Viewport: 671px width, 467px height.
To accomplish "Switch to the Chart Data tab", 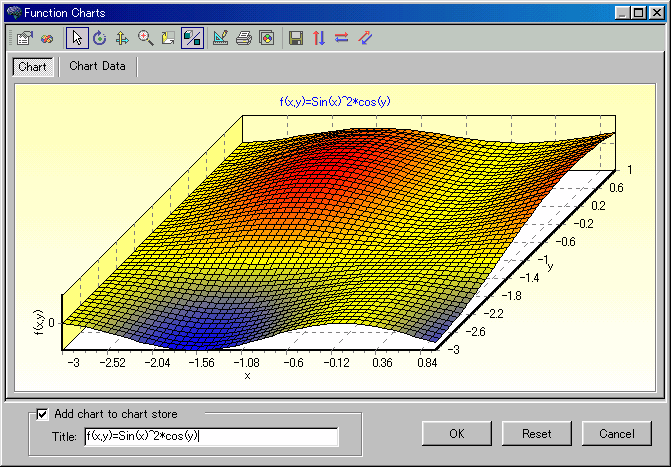I will pos(97,67).
